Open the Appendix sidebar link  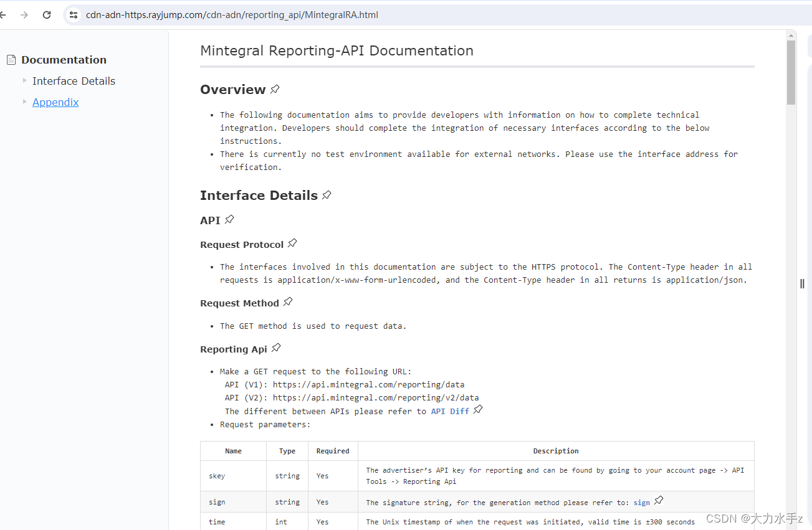[55, 102]
